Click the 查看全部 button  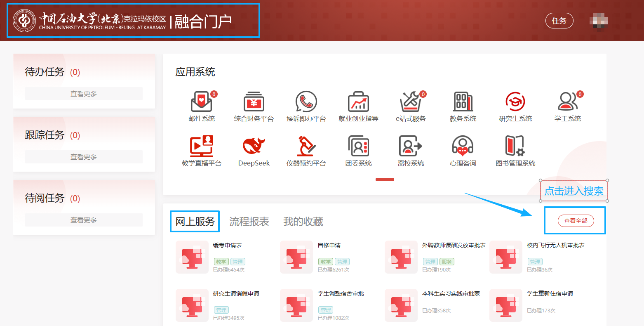tap(576, 221)
